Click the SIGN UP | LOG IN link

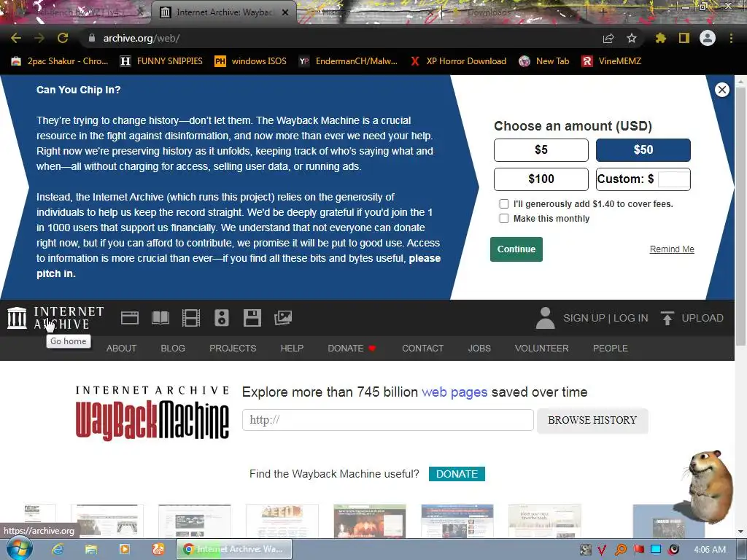[x=605, y=318]
